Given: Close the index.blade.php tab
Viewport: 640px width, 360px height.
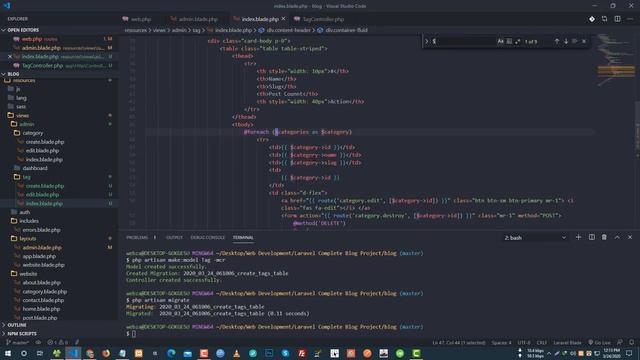Looking at the screenshot, I should point(283,19).
